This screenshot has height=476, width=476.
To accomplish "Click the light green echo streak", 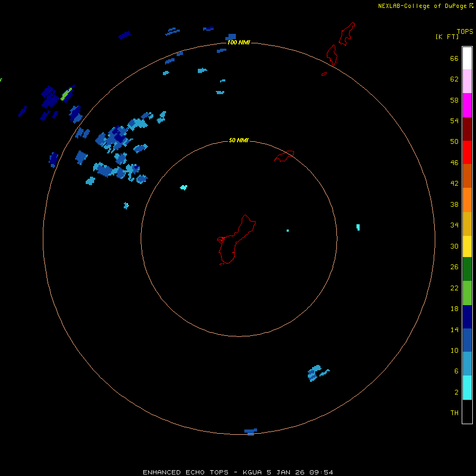I will pos(67,94).
